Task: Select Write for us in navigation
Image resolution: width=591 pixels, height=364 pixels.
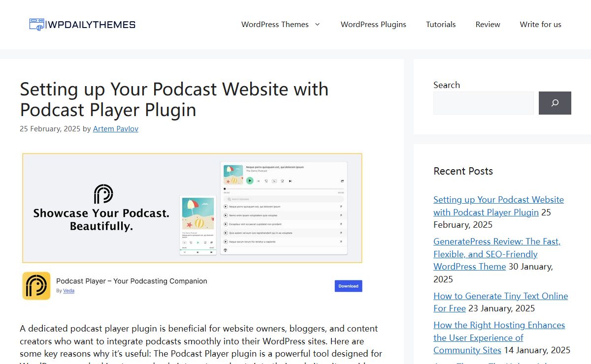Action: coord(540,25)
